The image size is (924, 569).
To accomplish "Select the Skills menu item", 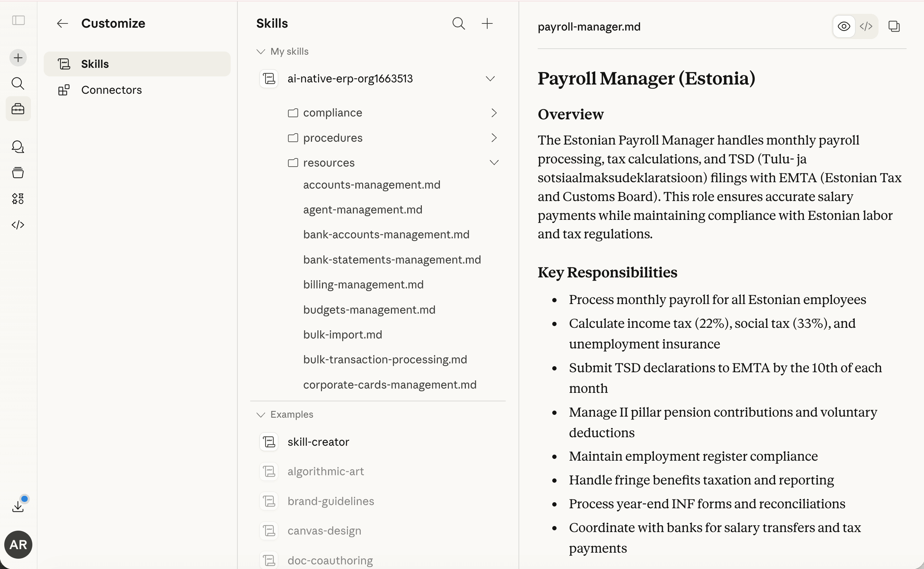I will [x=95, y=64].
